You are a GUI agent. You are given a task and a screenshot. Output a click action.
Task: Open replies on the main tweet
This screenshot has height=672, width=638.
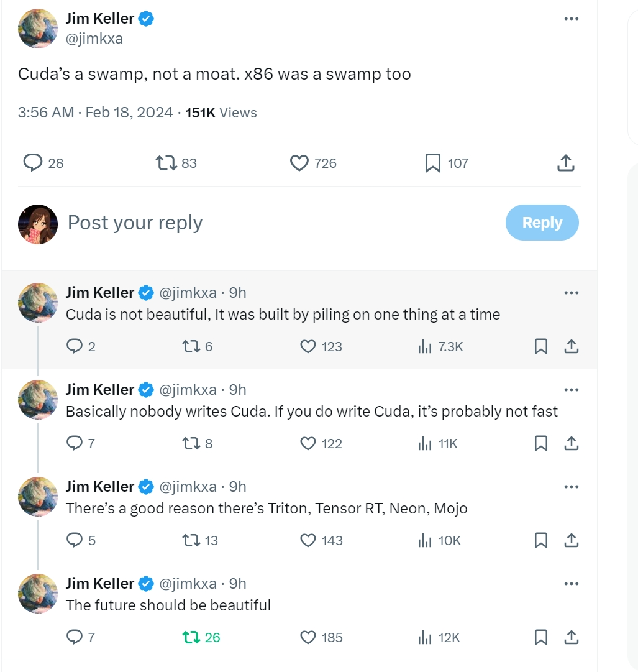pos(32,163)
